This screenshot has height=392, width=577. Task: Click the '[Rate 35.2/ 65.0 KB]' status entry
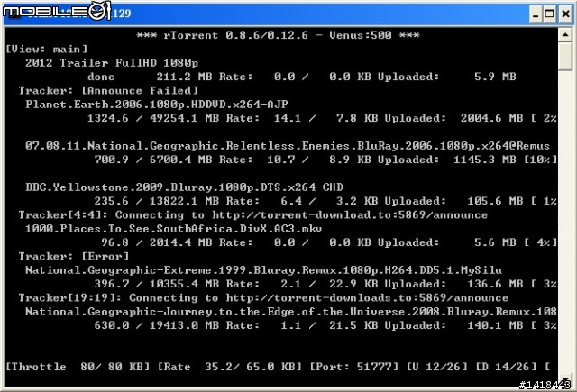point(230,367)
